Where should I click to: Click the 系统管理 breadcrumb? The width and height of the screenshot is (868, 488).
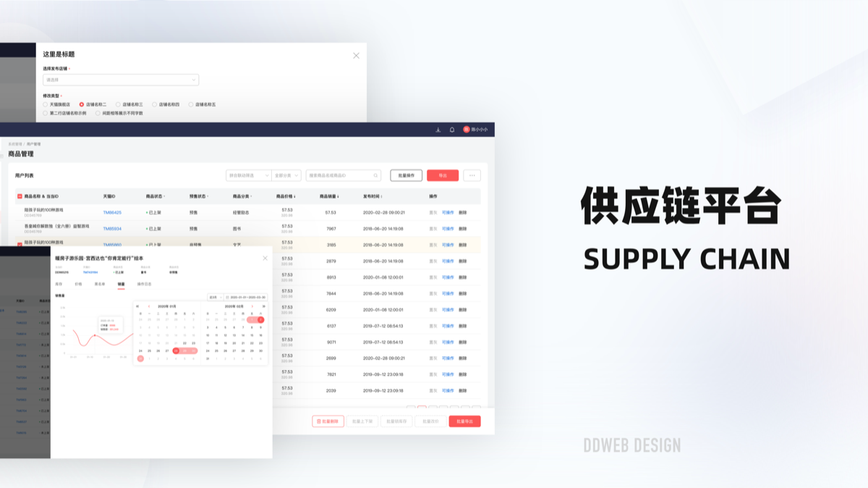[14, 144]
